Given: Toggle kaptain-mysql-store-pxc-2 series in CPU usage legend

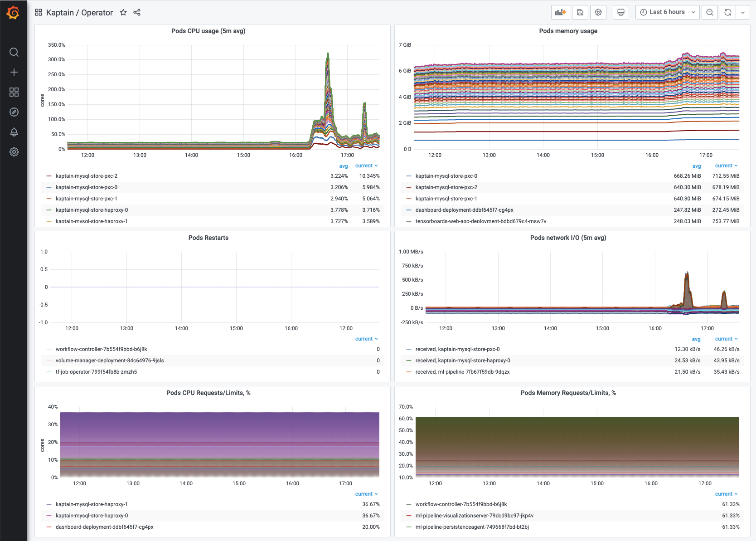Looking at the screenshot, I should point(87,176).
